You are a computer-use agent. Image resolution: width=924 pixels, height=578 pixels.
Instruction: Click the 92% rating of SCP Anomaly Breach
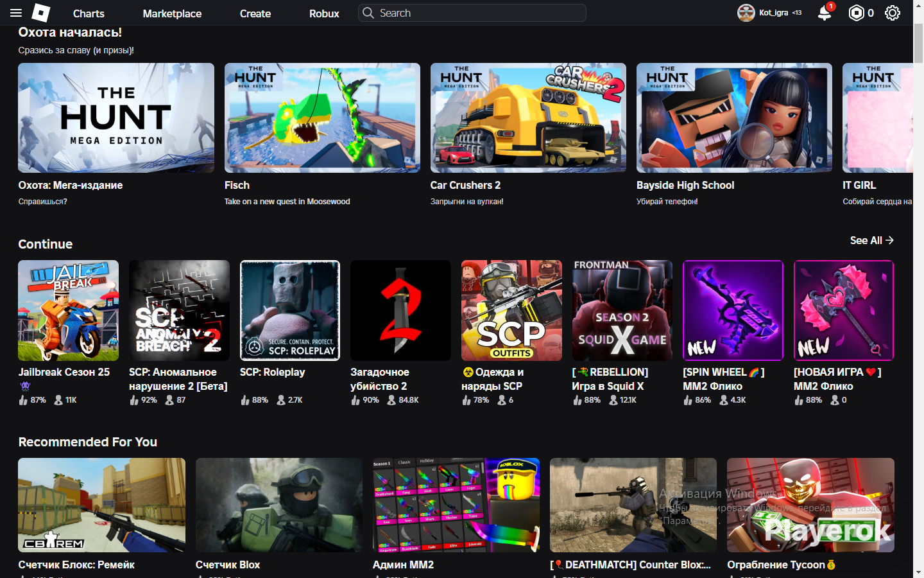coord(149,400)
